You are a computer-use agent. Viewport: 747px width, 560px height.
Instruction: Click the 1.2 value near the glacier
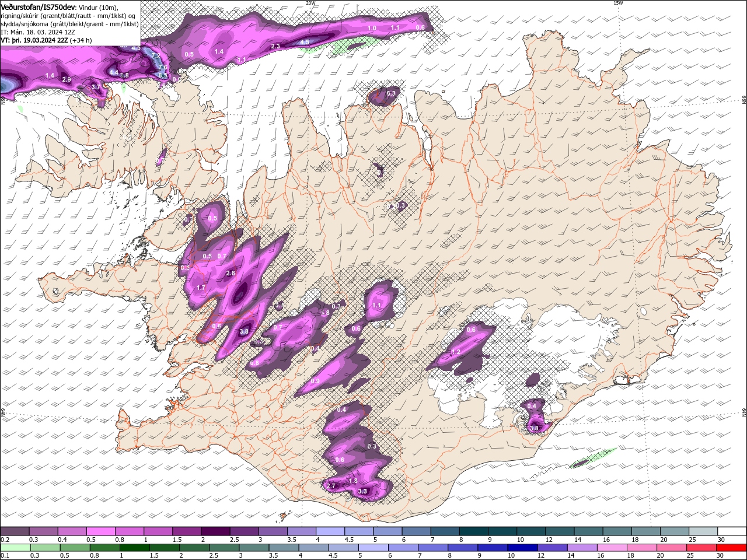456,352
